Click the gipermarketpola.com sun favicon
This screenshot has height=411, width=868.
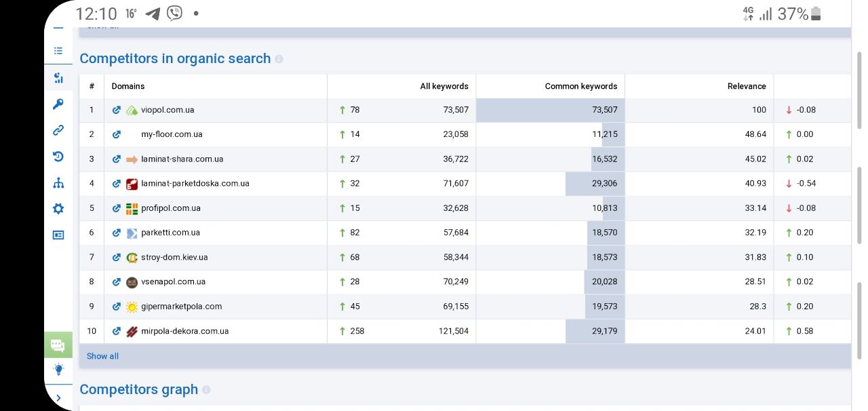click(132, 307)
